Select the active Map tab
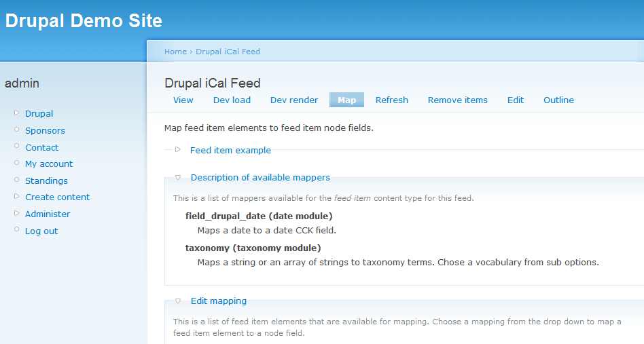Viewport: 644px width, 344px height. pyautogui.click(x=346, y=100)
